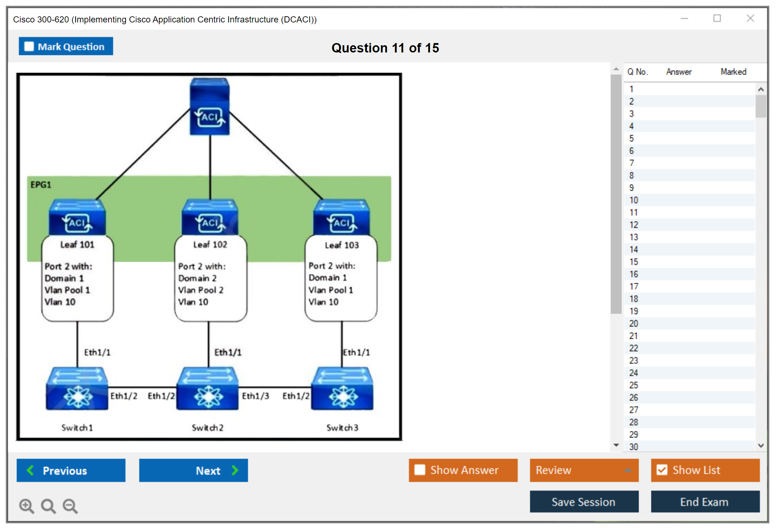Click question list scroll up arrow
This screenshot has width=778, height=532.
[x=761, y=89]
